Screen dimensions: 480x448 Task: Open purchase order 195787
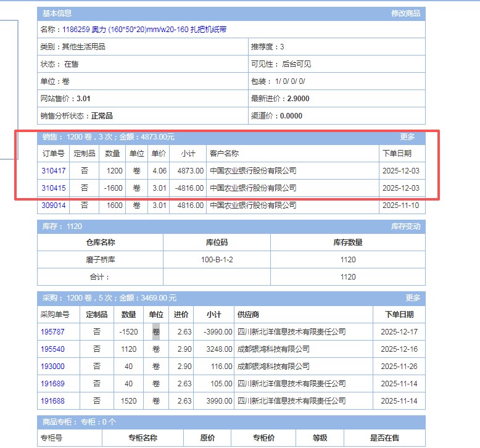click(52, 332)
